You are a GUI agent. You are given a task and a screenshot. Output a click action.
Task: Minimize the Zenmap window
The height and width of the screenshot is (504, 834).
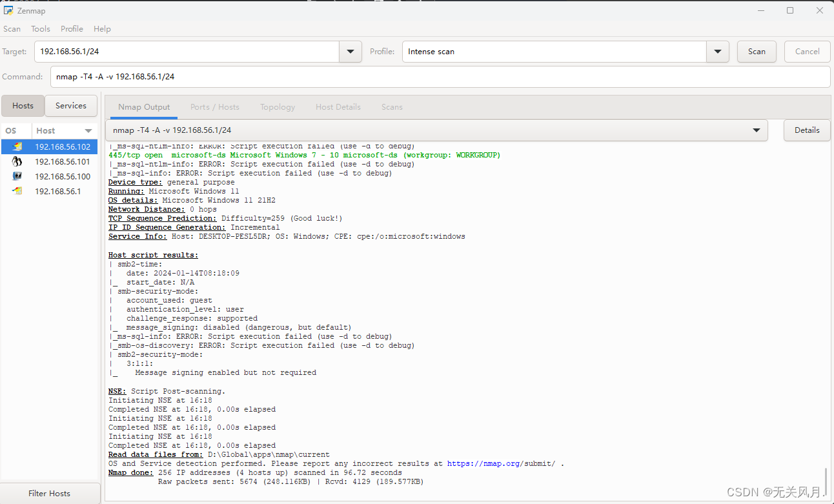tap(760, 10)
